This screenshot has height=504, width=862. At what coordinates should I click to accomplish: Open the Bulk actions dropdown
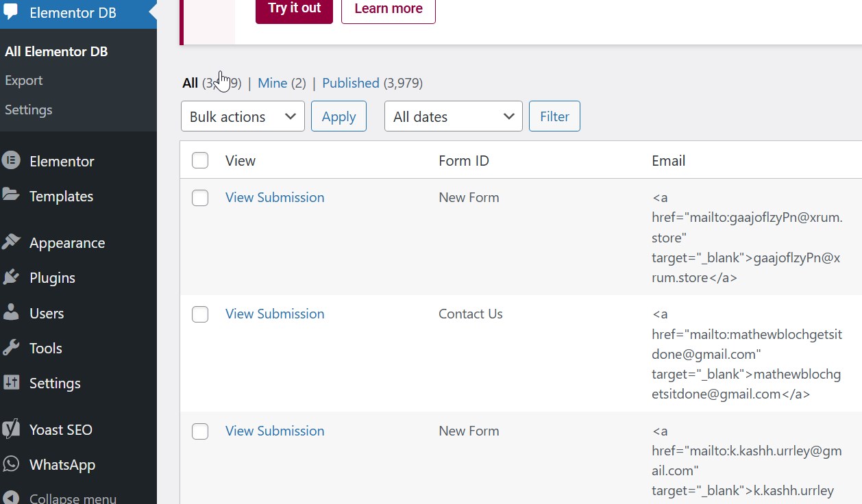pos(243,116)
